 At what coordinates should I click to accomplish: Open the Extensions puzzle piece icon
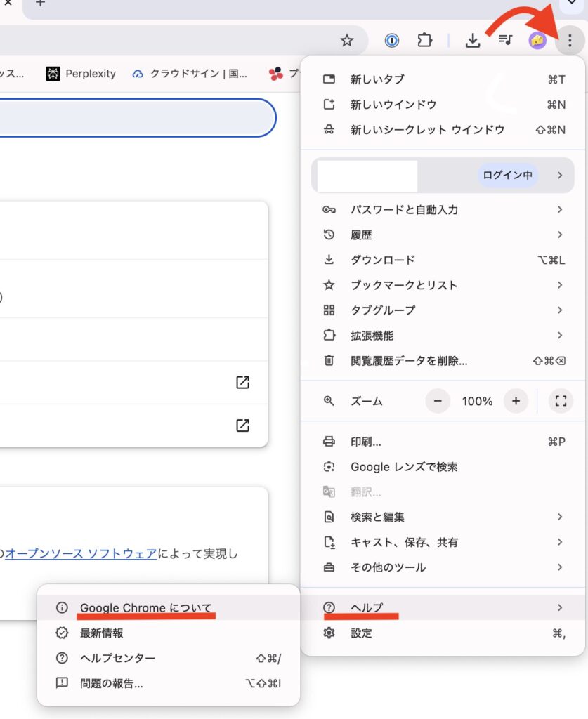(424, 41)
